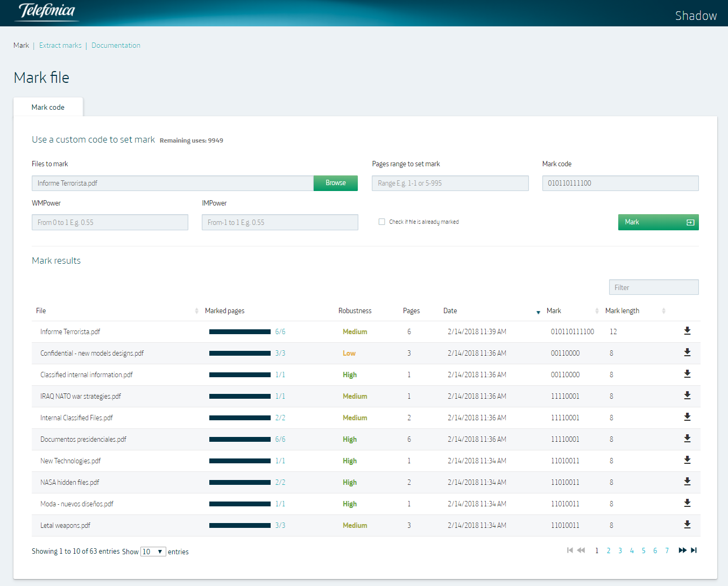Image resolution: width=728 pixels, height=586 pixels.
Task: Click Remaining uses: 9949 text
Action: coord(191,140)
